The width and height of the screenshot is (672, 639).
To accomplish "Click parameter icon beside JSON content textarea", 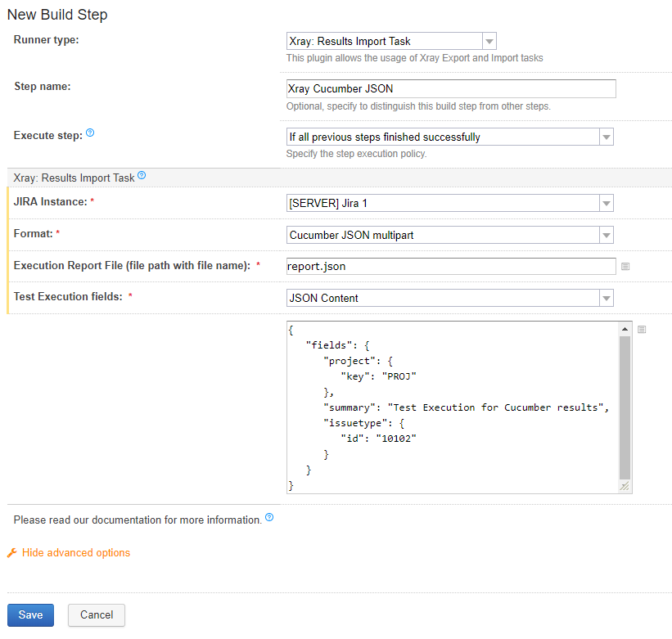I will tap(642, 330).
